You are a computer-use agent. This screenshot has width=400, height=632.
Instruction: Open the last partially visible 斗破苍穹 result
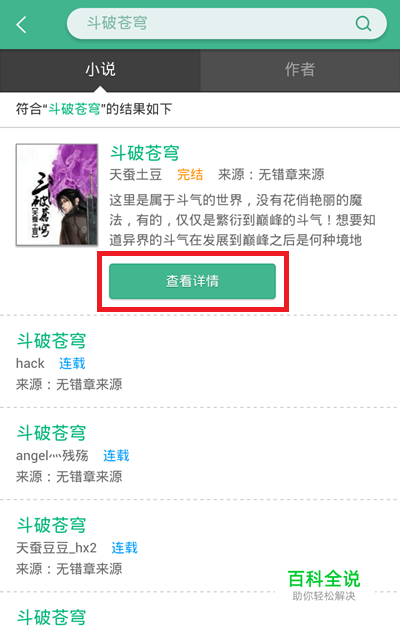(51, 617)
